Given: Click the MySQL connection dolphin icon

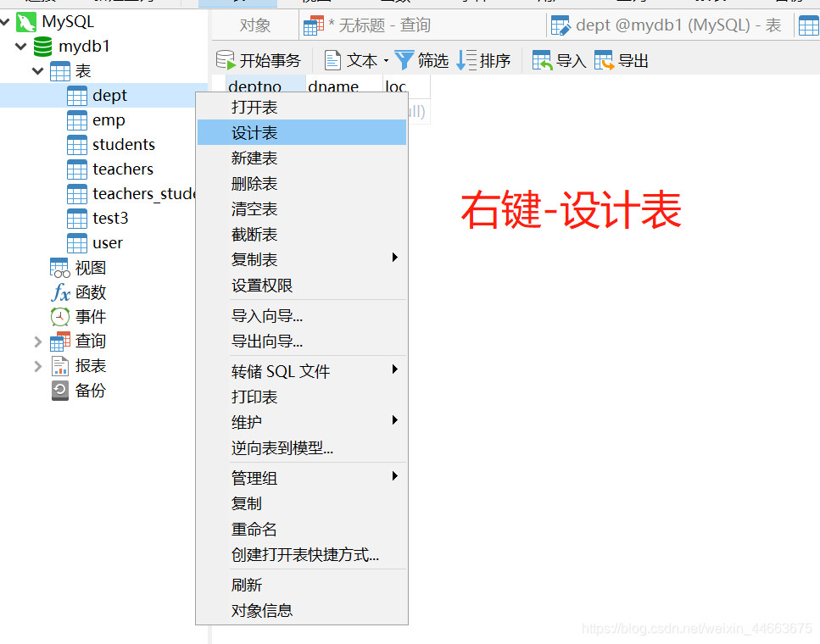Looking at the screenshot, I should coord(26,22).
